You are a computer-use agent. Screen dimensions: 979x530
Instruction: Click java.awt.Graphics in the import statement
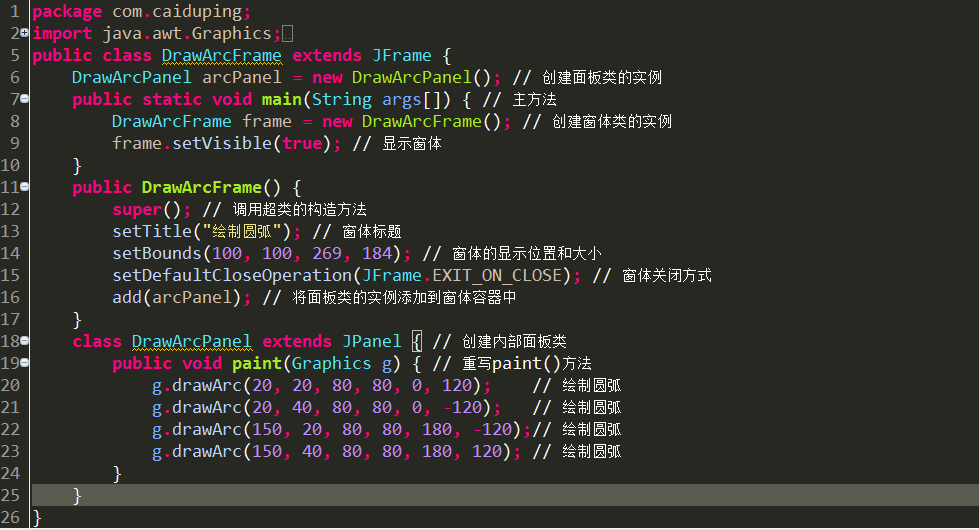(x=187, y=34)
